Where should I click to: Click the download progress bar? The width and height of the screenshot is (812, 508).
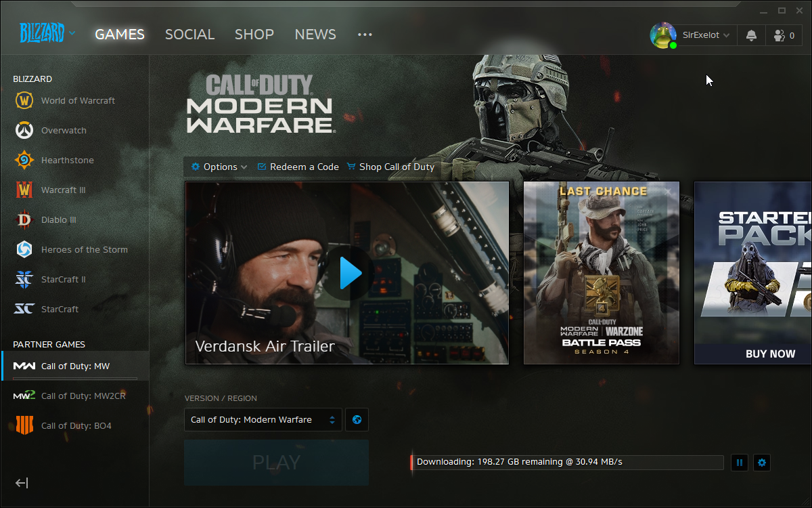[x=567, y=463]
